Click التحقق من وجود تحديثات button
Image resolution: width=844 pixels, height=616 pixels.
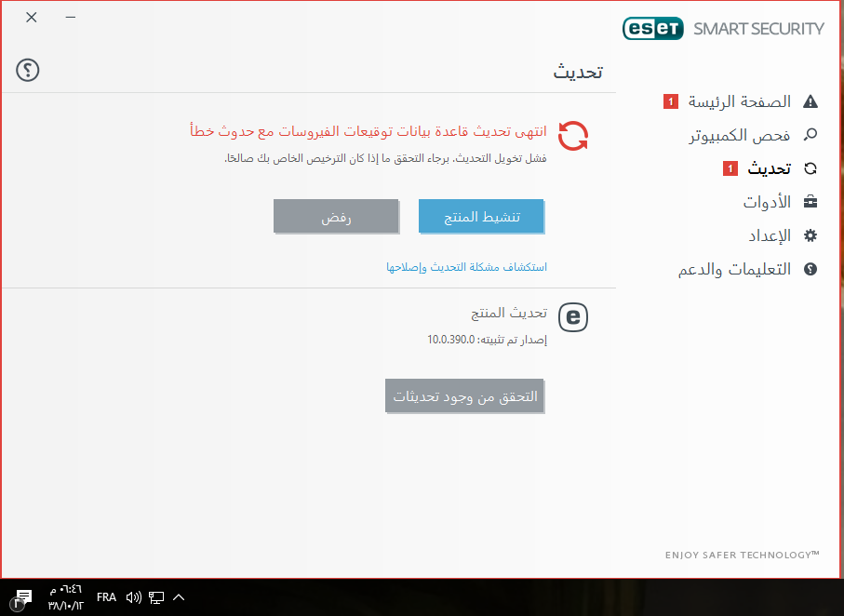point(464,395)
